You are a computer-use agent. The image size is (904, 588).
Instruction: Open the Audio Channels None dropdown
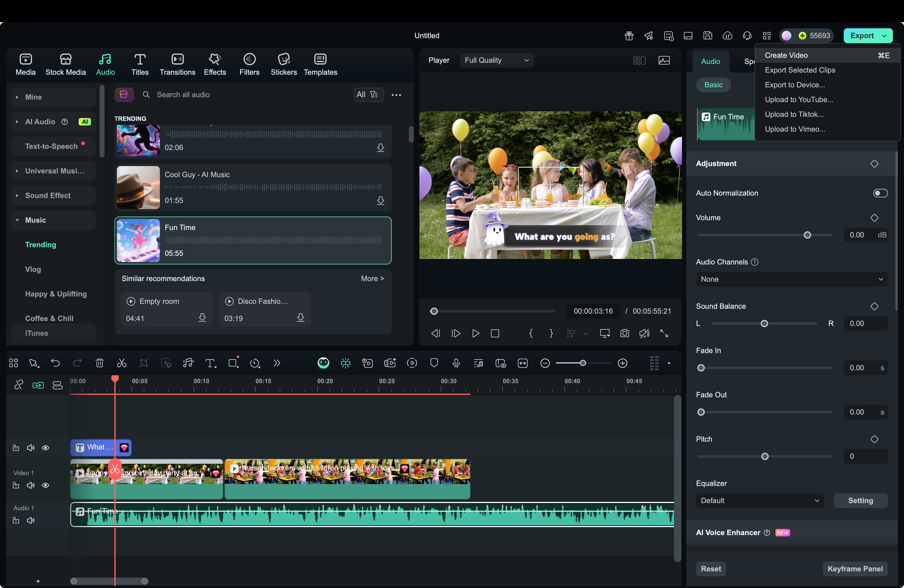click(x=791, y=279)
